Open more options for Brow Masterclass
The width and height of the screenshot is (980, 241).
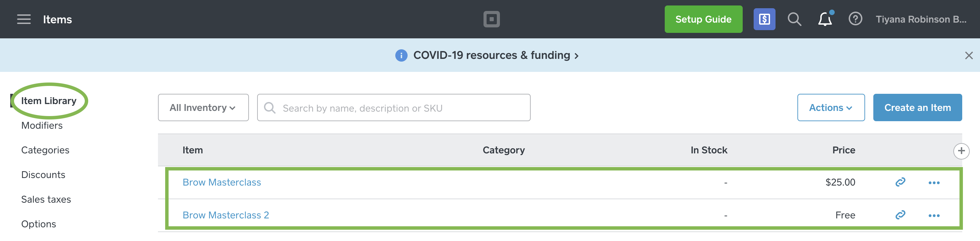(x=933, y=183)
